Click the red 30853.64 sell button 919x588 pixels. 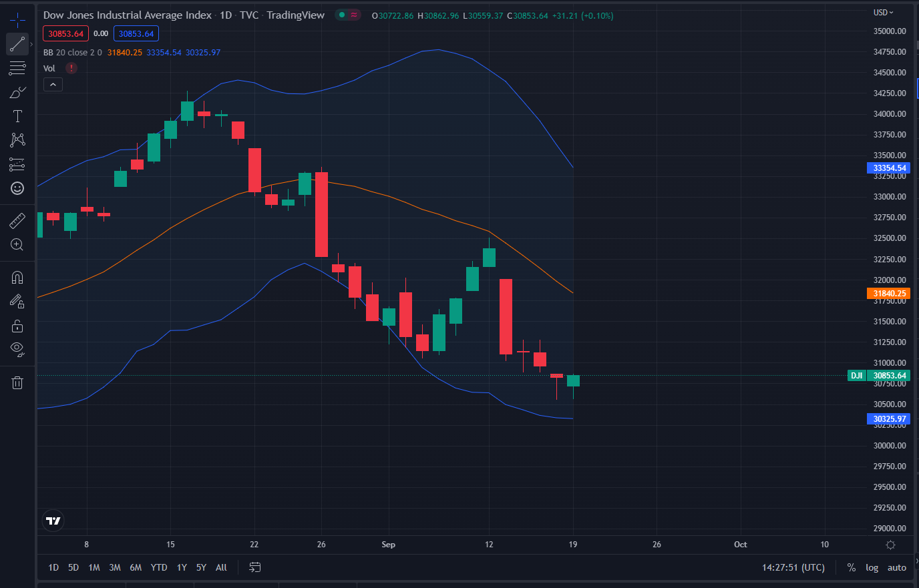[x=65, y=33]
